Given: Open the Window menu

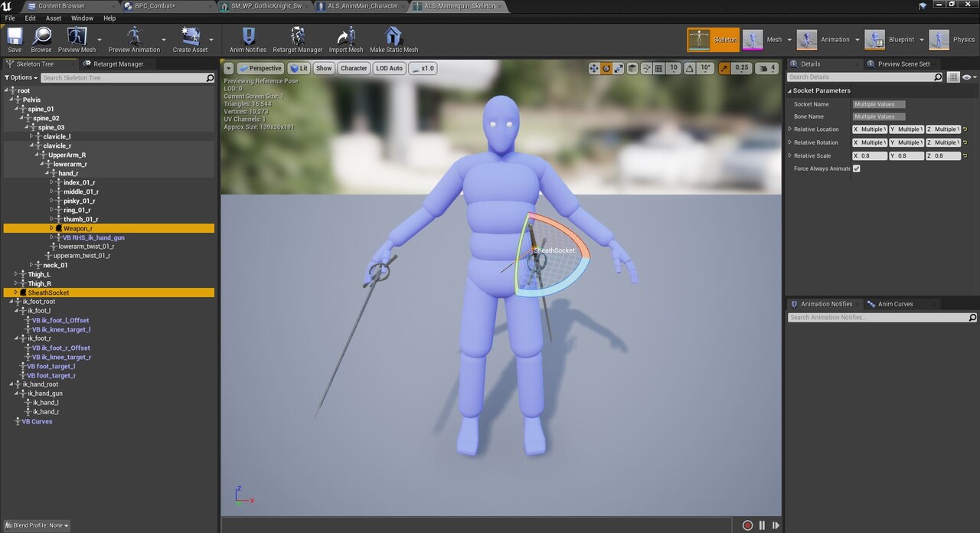Looking at the screenshot, I should click(x=82, y=18).
